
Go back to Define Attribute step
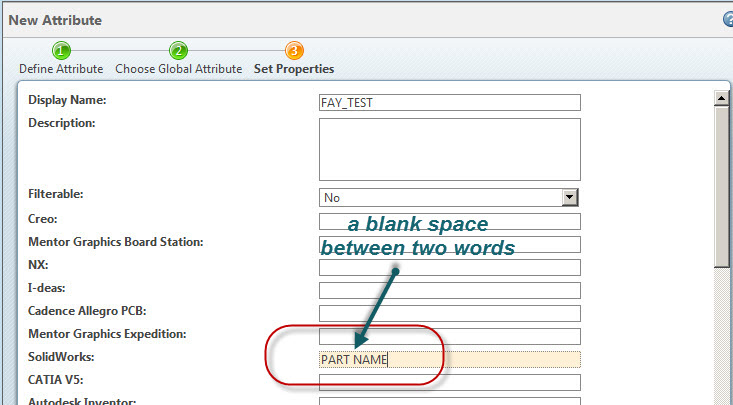(61, 69)
